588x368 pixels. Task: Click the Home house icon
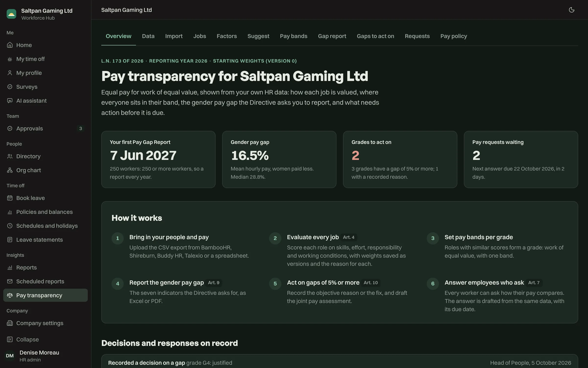(x=10, y=45)
